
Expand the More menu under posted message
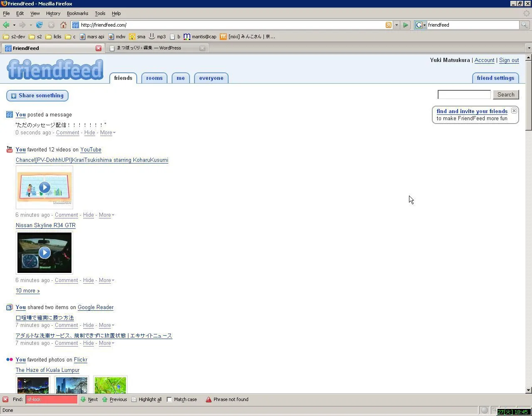pos(108,133)
